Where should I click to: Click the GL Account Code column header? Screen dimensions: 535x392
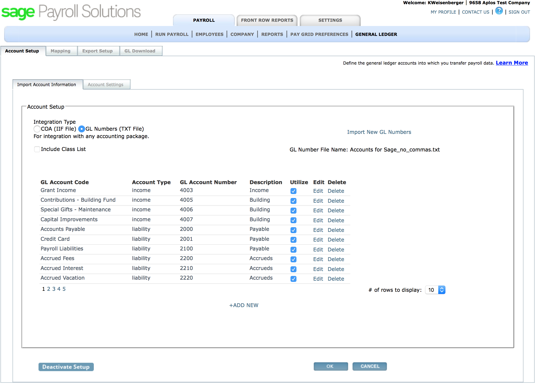[x=65, y=182]
